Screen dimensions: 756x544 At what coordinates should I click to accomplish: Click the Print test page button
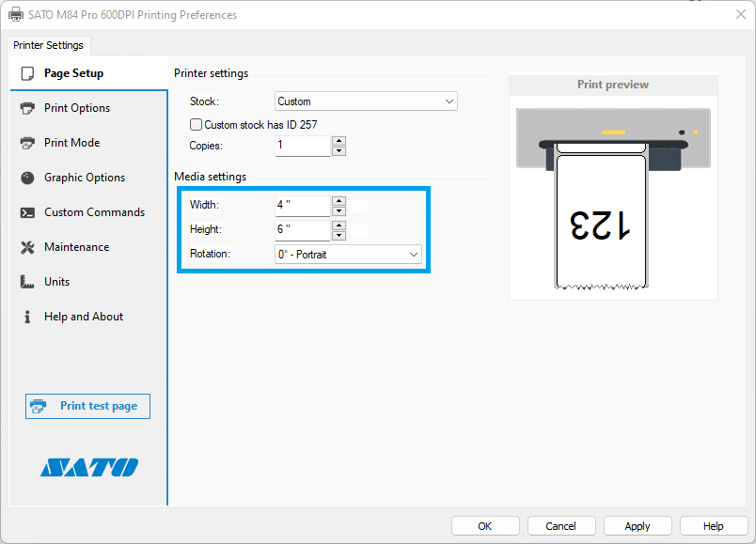87,406
